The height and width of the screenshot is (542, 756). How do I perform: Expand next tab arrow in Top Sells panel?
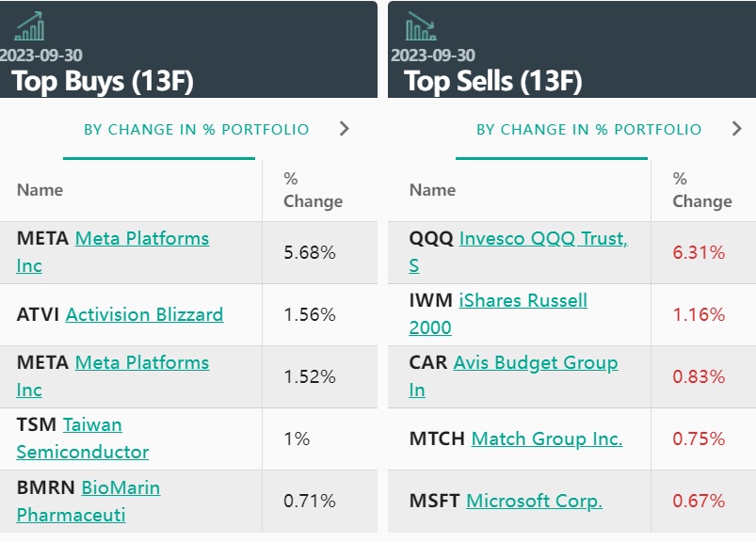737,129
